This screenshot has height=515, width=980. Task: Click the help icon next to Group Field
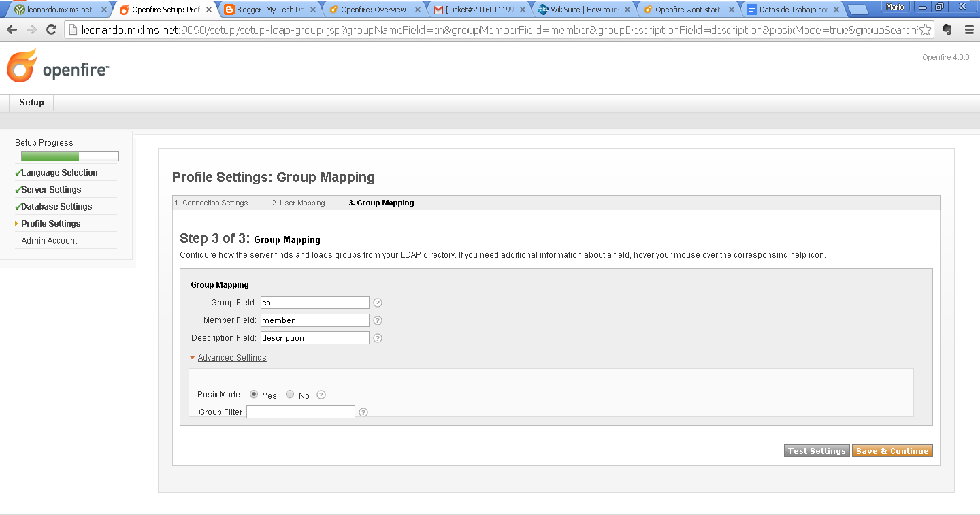click(378, 303)
